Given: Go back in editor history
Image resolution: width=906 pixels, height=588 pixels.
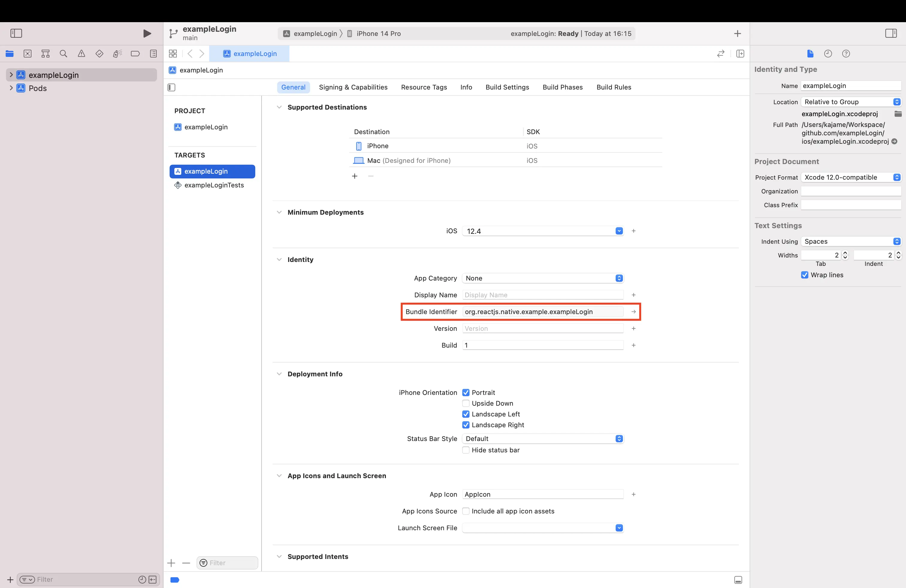Looking at the screenshot, I should click(190, 54).
